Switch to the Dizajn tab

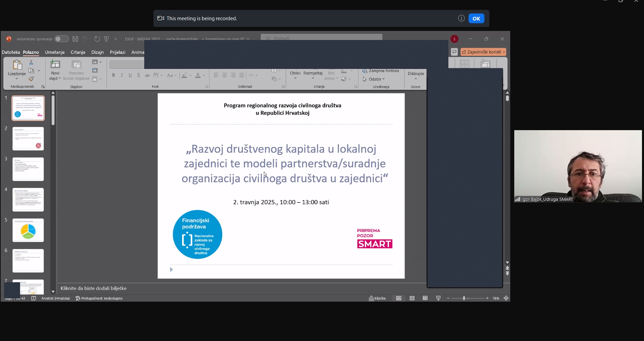97,52
